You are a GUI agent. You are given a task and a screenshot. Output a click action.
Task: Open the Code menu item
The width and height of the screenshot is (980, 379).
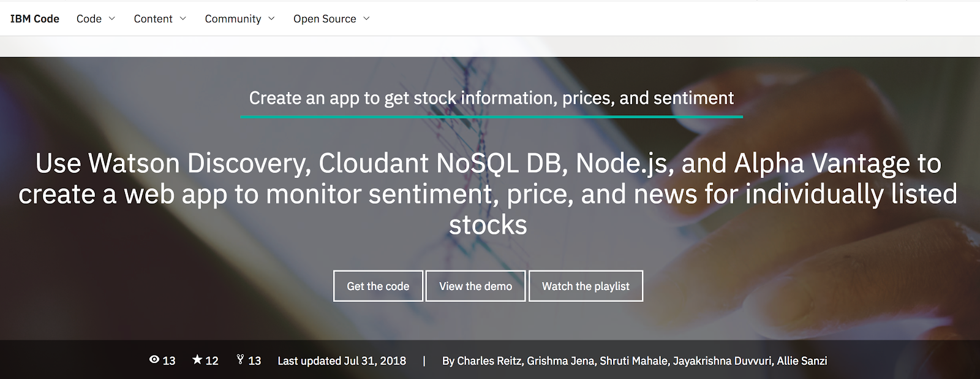(89, 18)
